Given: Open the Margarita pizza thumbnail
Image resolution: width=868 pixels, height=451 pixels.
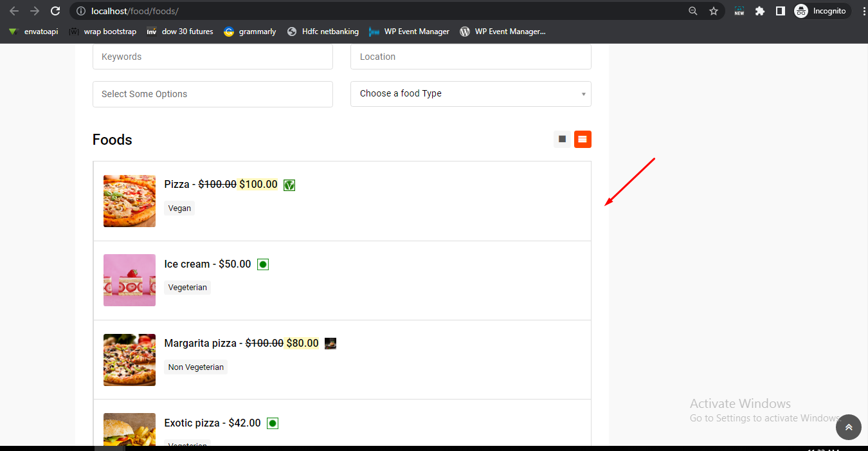Looking at the screenshot, I should 129,360.
